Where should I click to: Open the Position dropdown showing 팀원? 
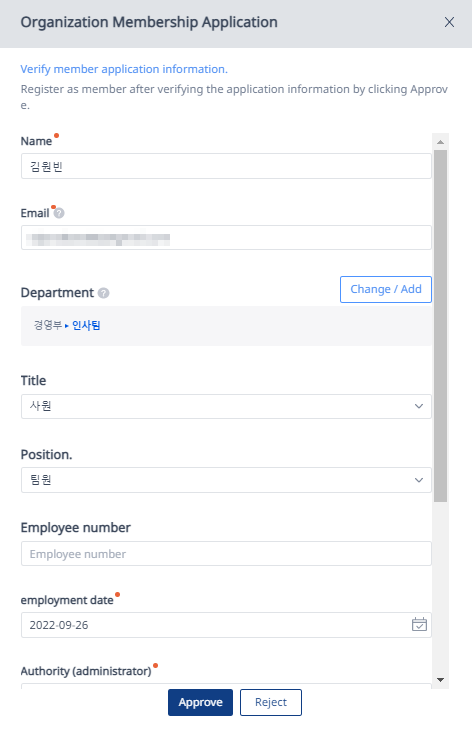226,480
